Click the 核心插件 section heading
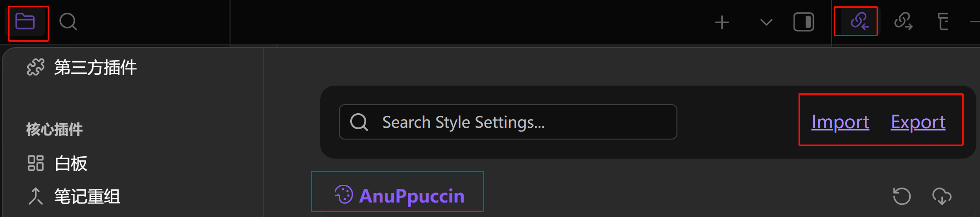The width and height of the screenshot is (980, 217). [x=54, y=130]
